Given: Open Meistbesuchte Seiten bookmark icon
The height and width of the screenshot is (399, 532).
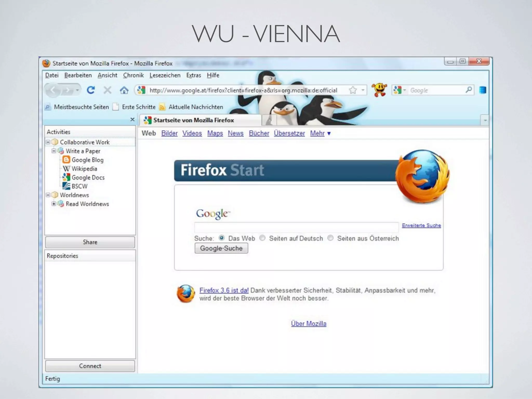Looking at the screenshot, I should [48, 107].
